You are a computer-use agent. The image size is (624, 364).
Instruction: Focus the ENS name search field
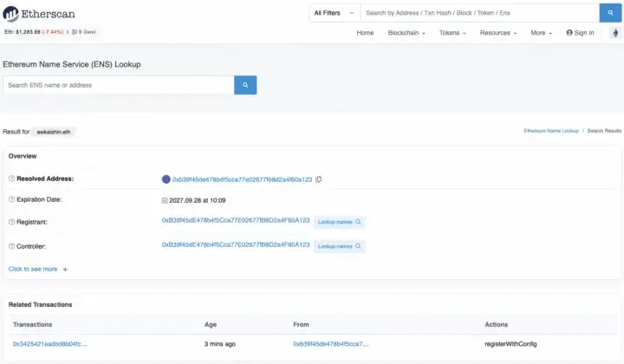117,85
